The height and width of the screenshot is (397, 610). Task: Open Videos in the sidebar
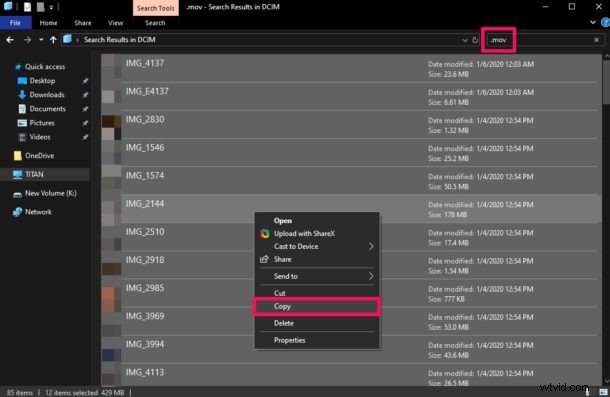tap(40, 137)
